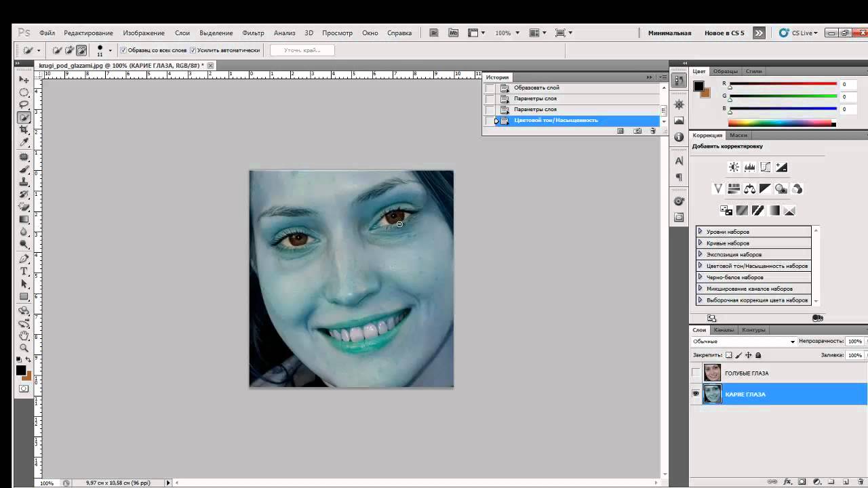This screenshot has width=868, height=488.
Task: Pick the Lasso tool
Action: pos(24,104)
